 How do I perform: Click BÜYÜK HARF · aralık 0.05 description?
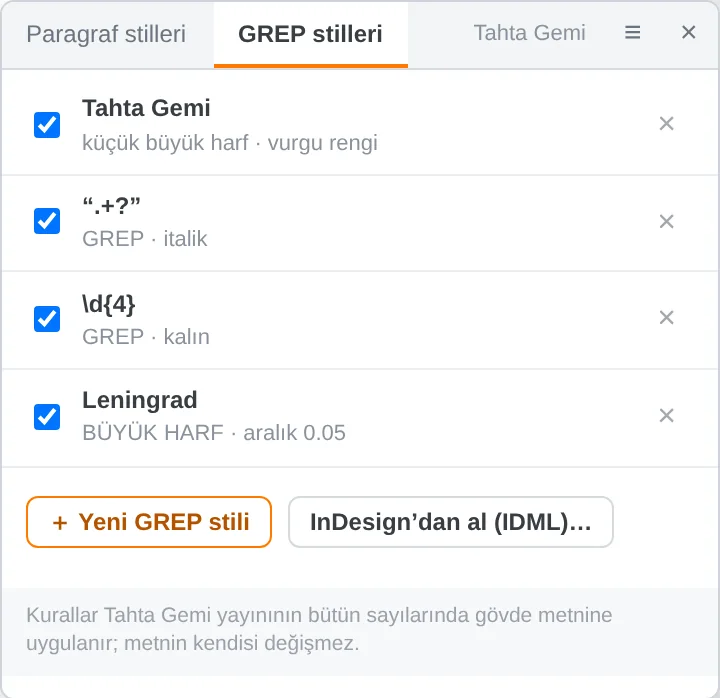coord(214,433)
